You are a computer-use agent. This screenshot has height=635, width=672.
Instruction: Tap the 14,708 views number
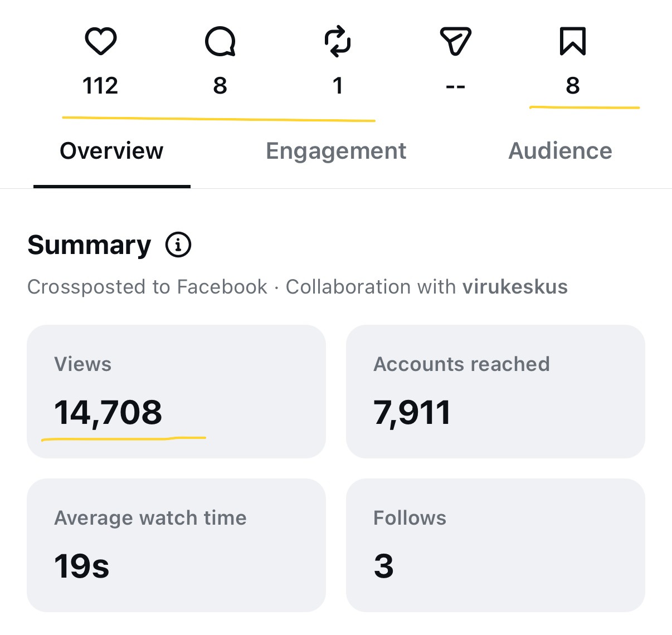(x=108, y=413)
